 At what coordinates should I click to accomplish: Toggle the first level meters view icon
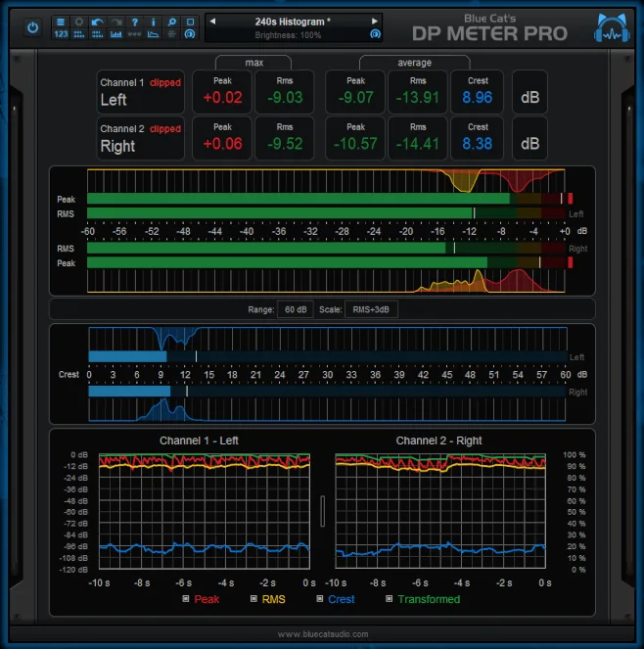(79, 34)
